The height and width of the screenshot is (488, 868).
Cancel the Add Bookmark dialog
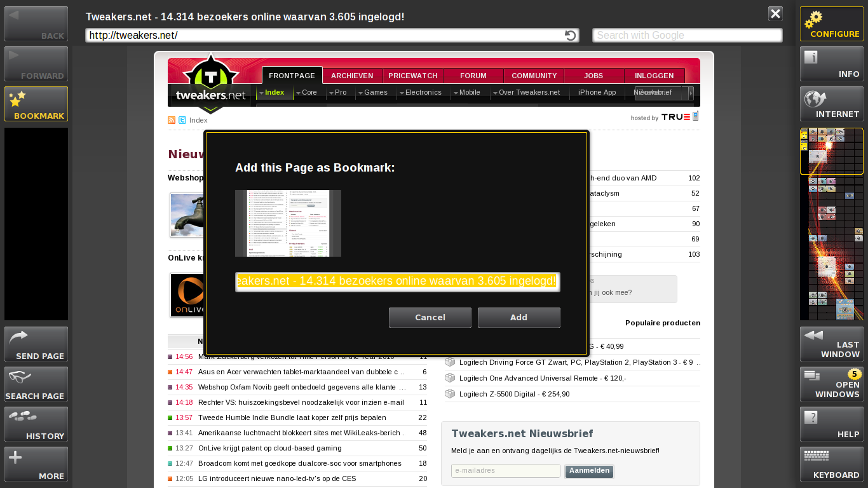[x=430, y=318]
